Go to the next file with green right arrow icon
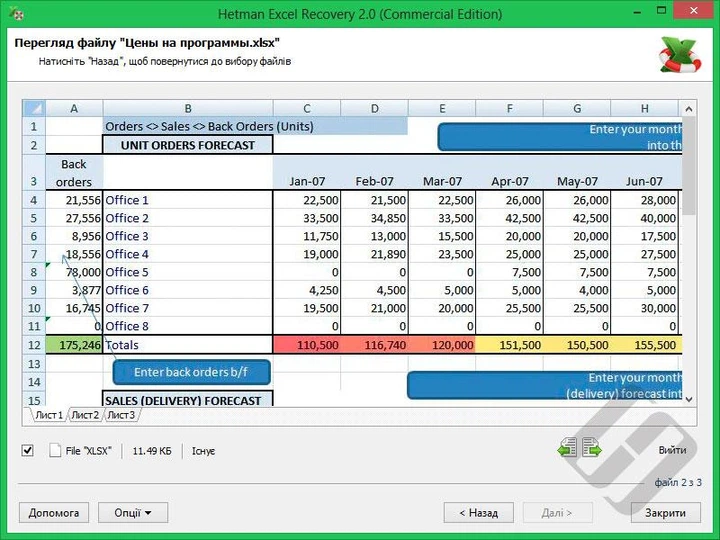Viewport: 720px width, 540px height. pyautogui.click(x=592, y=448)
